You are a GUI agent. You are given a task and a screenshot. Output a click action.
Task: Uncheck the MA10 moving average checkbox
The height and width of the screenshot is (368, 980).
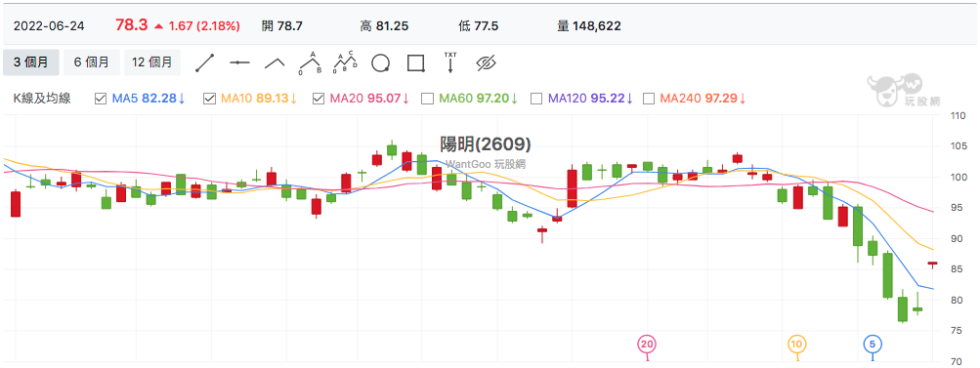[209, 98]
